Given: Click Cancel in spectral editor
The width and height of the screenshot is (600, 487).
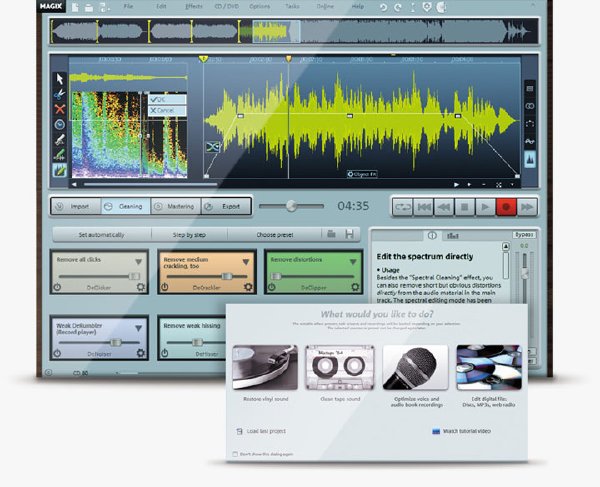Looking at the screenshot, I should pyautogui.click(x=167, y=111).
